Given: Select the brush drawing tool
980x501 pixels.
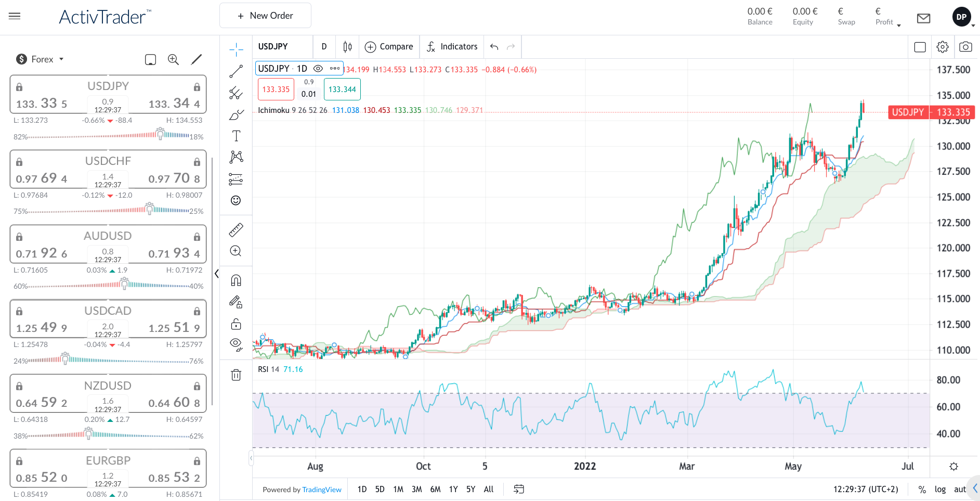Looking at the screenshot, I should click(236, 114).
